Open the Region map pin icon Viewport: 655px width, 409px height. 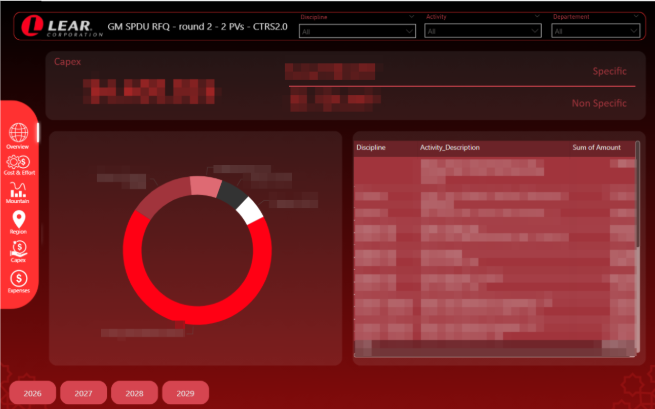(x=19, y=219)
